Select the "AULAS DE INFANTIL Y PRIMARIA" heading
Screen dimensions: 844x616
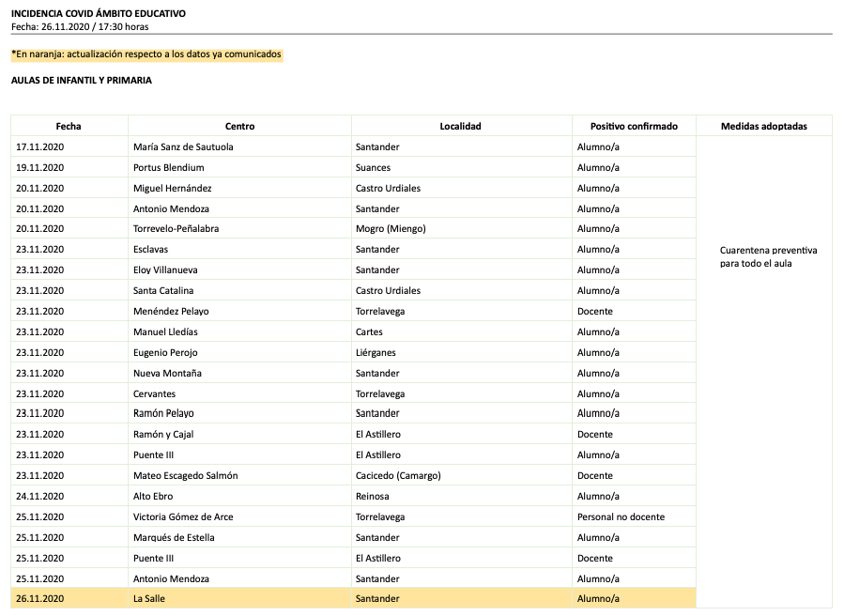82,81
